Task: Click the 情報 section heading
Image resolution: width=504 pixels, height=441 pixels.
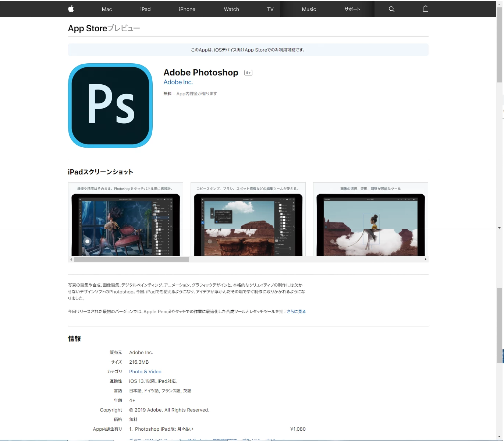Action: pos(74,339)
